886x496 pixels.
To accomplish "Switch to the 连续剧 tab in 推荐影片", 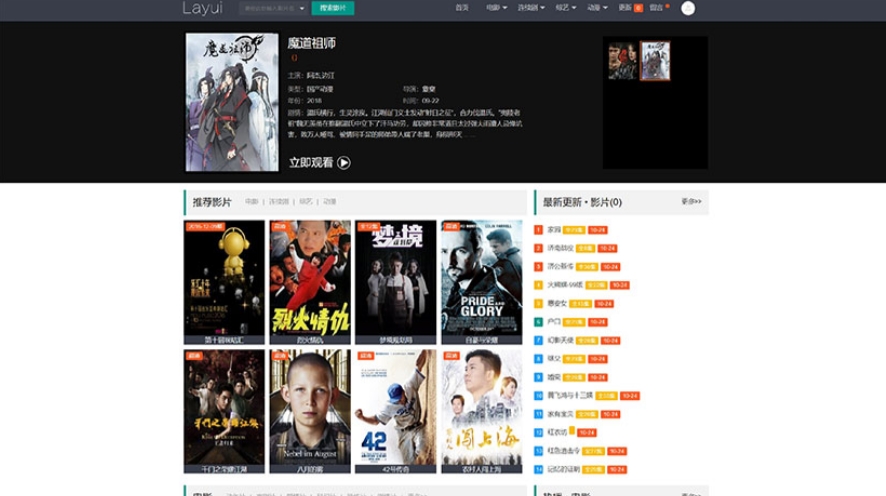I will click(x=279, y=202).
